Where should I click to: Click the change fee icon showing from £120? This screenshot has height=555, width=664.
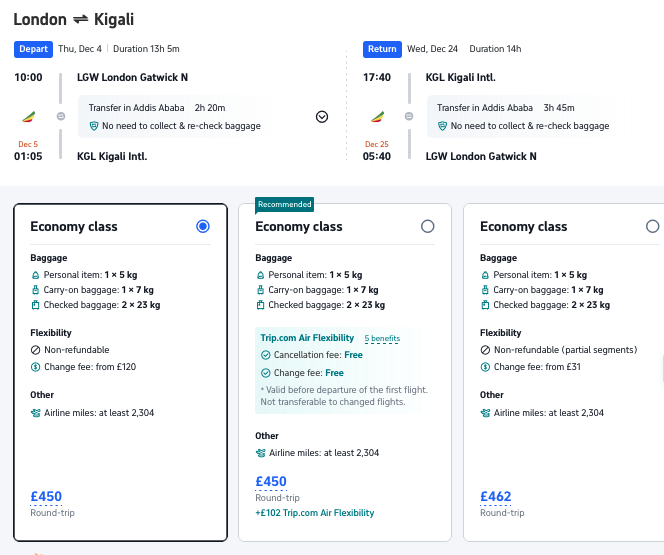pyautogui.click(x=36, y=367)
